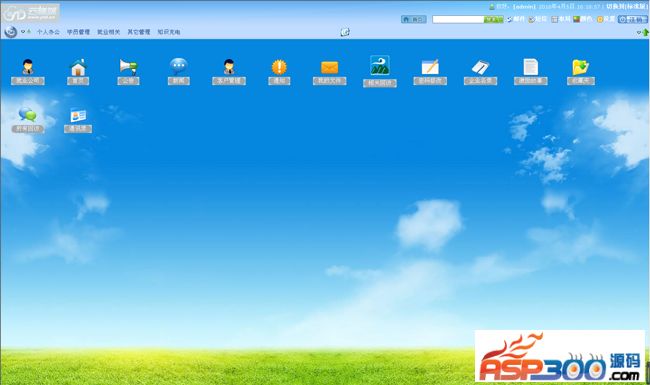This screenshot has height=385, width=650.
Task: Open the orange envelope desktop icon
Action: point(330,68)
